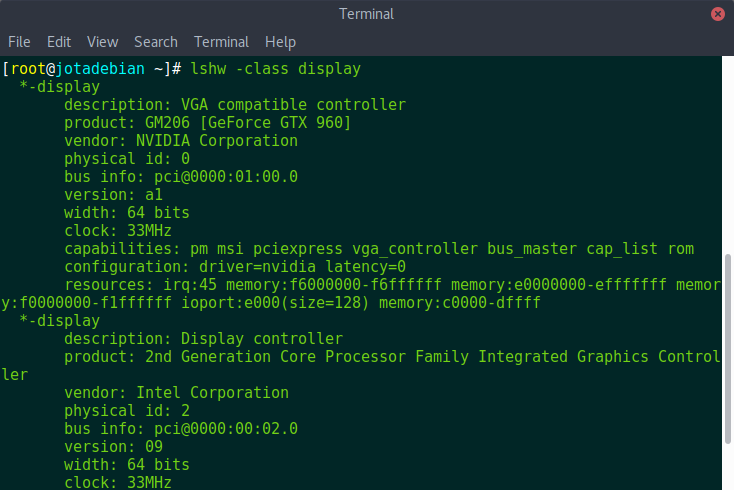
Task: Click the 'bus info: pci@0000:01:00.0' line
Action: pyautogui.click(x=181, y=177)
